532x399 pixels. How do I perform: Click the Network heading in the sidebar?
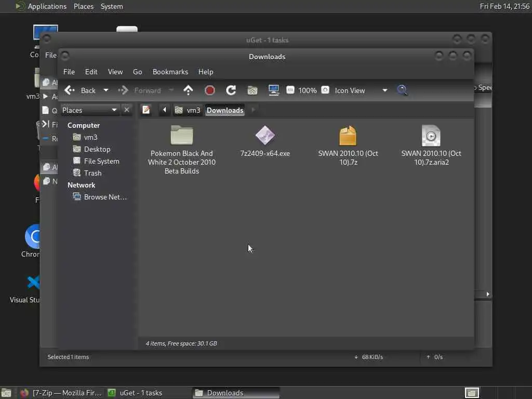coord(81,185)
